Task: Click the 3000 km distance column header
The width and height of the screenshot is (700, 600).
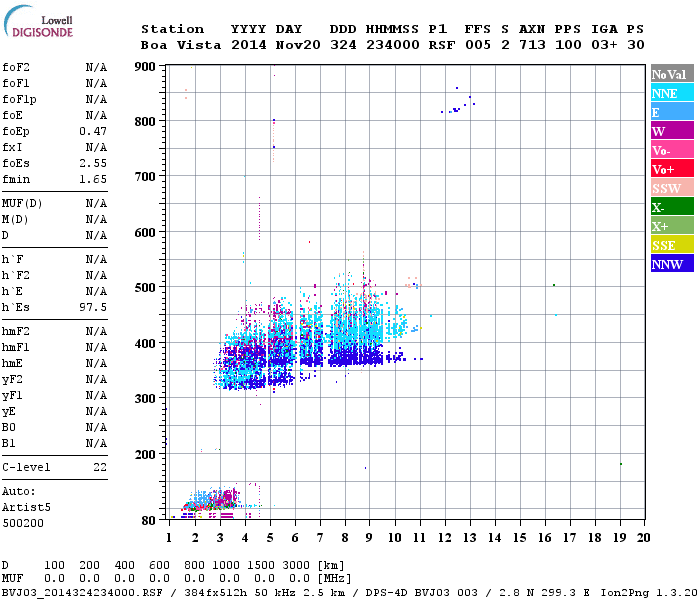Action: tap(296, 566)
